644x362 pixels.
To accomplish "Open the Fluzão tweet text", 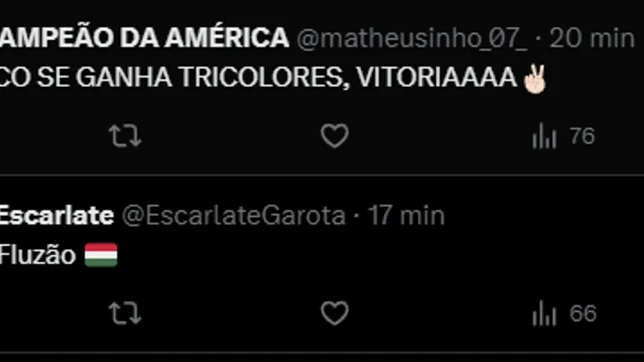I will pyautogui.click(x=37, y=255).
